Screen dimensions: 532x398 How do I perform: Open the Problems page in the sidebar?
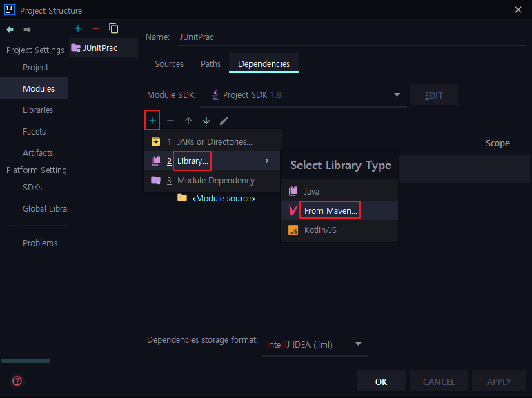point(40,243)
